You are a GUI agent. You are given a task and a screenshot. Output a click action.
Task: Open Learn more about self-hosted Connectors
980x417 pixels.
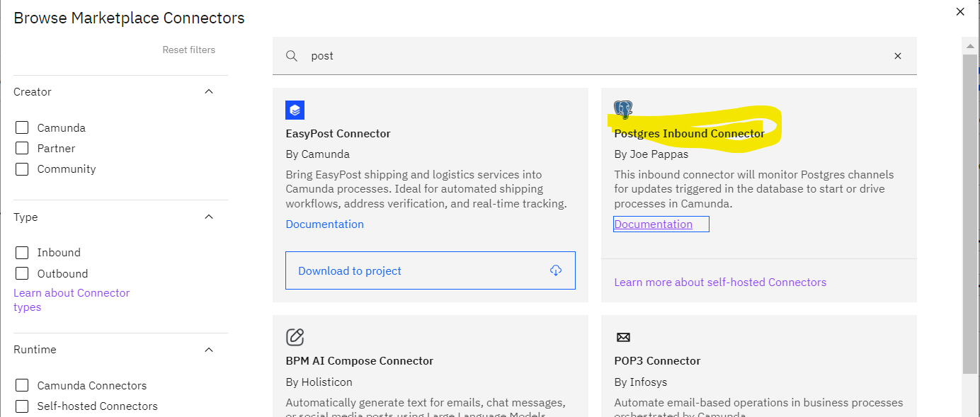click(720, 282)
